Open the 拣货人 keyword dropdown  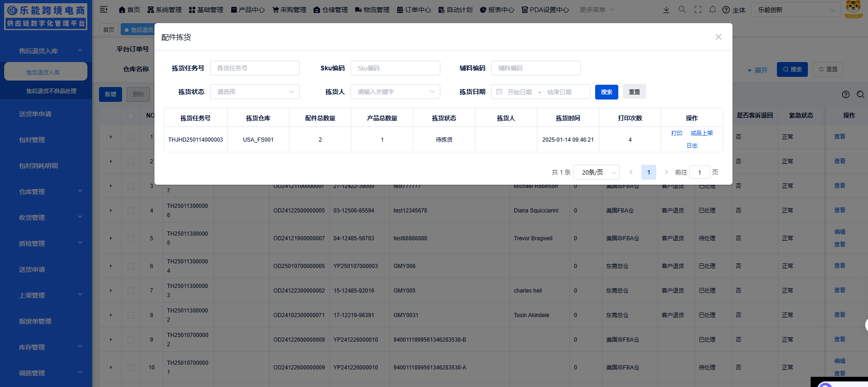[x=395, y=92]
